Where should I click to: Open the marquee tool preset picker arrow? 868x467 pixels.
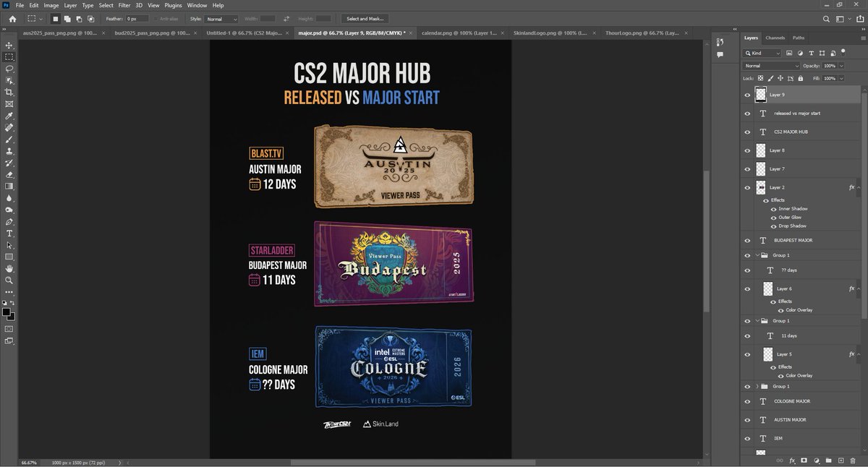[x=41, y=19]
